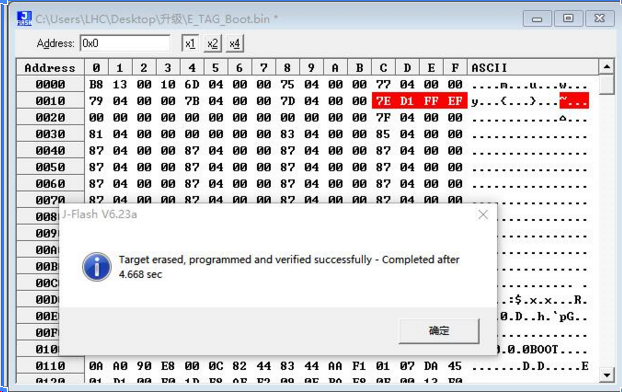Click byte 7D in row 0010

click(x=287, y=101)
